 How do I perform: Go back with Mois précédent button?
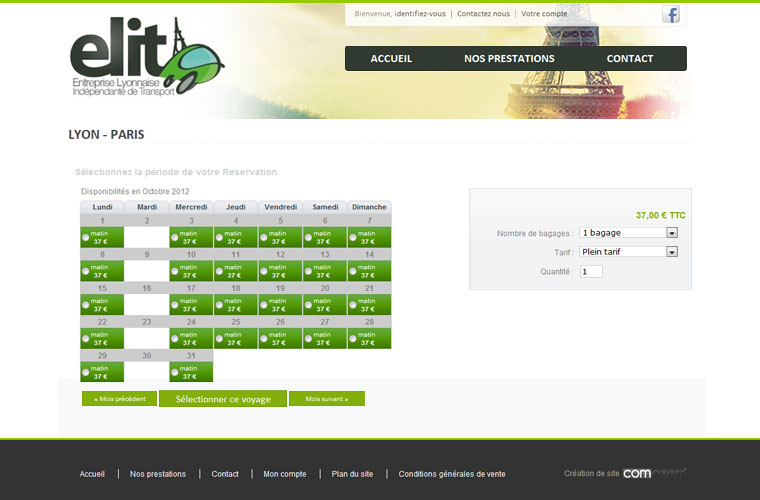coord(119,399)
